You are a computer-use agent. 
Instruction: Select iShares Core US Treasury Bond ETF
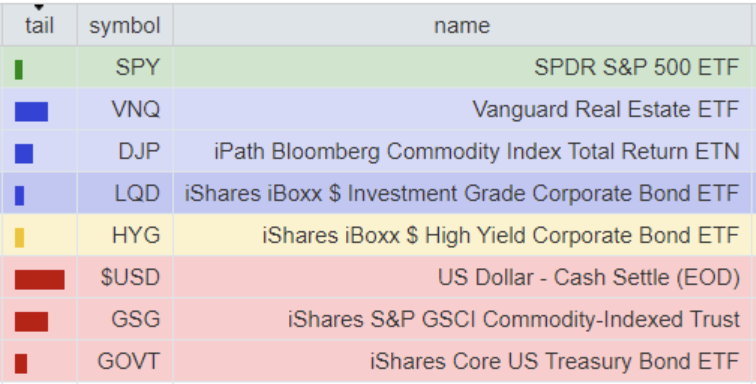pos(555,361)
